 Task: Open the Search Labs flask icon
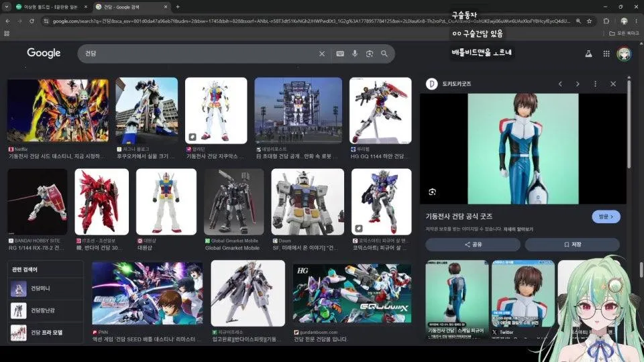(588, 54)
